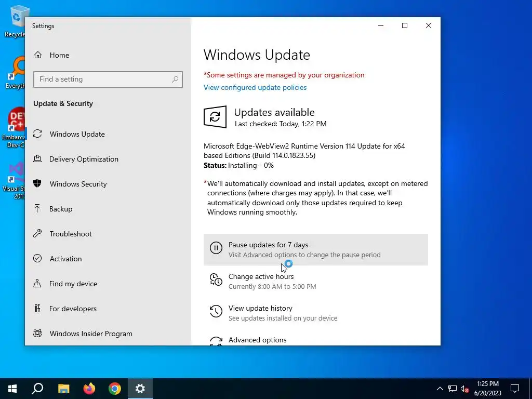
Task: Open the notification Action Center icon
Action: click(x=515, y=389)
